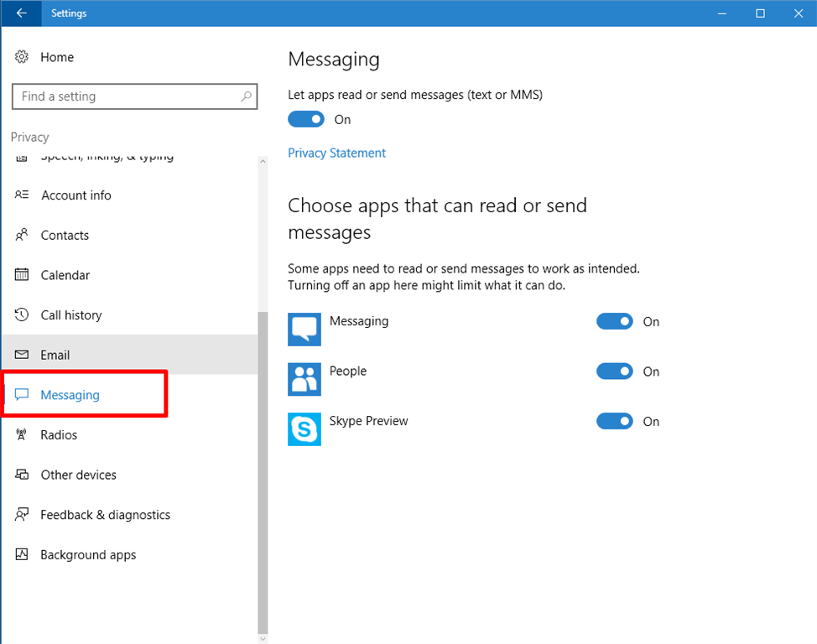Click the Calendar icon in sidebar

pyautogui.click(x=21, y=274)
